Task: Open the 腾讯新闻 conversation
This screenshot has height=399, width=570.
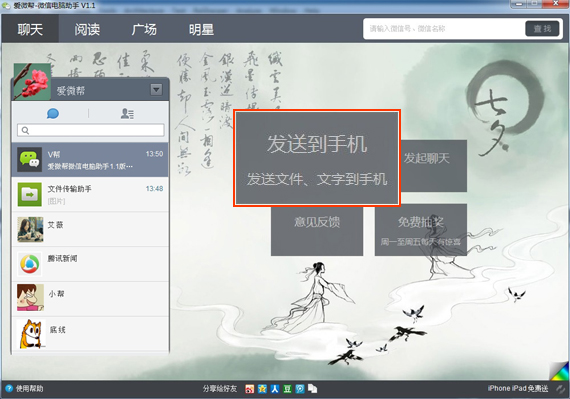Action: [x=90, y=264]
